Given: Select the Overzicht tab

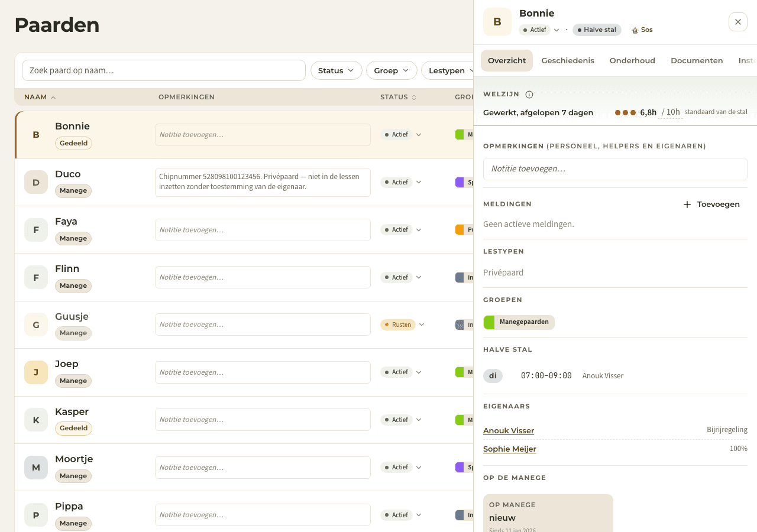Looking at the screenshot, I should point(507,60).
